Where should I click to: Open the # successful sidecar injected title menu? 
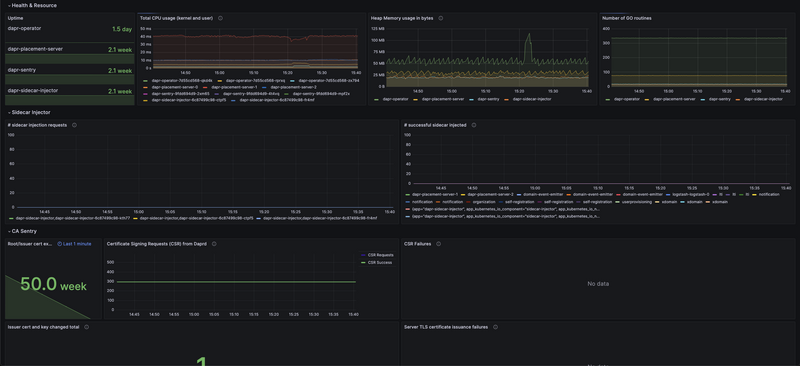click(x=435, y=125)
